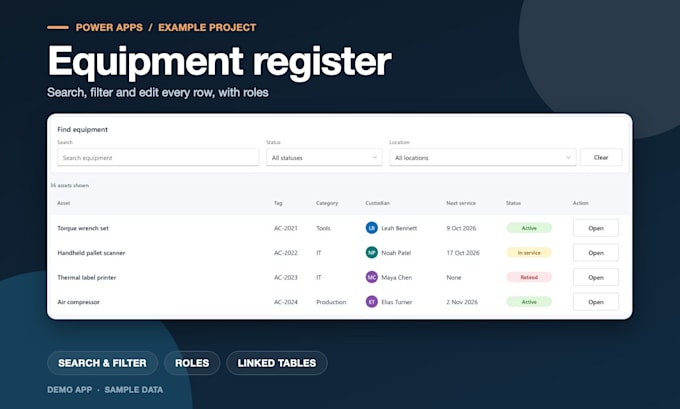This screenshot has width=680, height=409.
Task: Open the Handheld pallet scanner record
Action: pos(596,252)
